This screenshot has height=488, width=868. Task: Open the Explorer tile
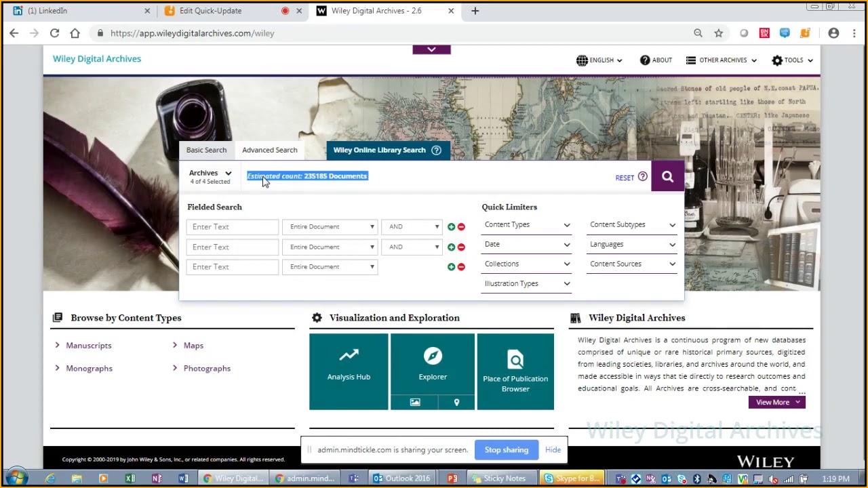pos(433,364)
